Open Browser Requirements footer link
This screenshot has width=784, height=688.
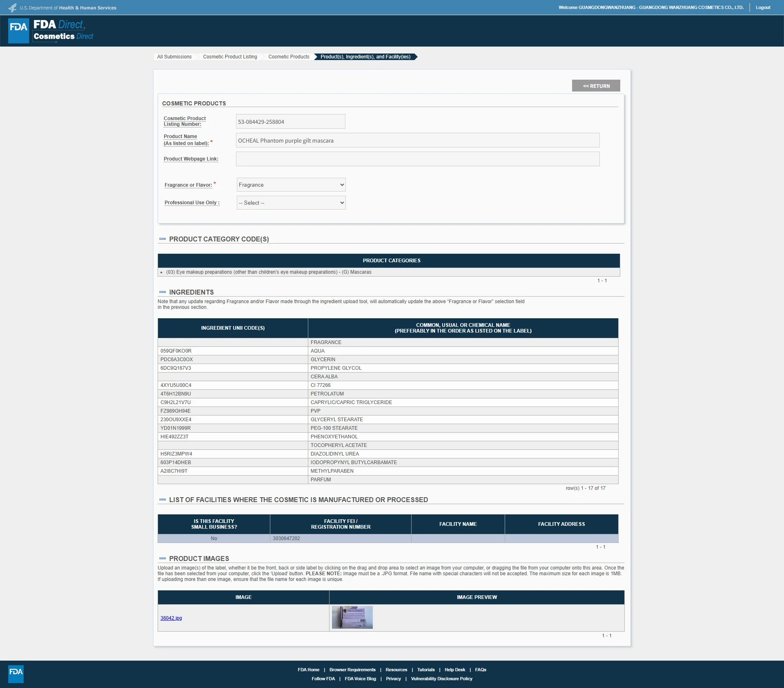pyautogui.click(x=352, y=670)
